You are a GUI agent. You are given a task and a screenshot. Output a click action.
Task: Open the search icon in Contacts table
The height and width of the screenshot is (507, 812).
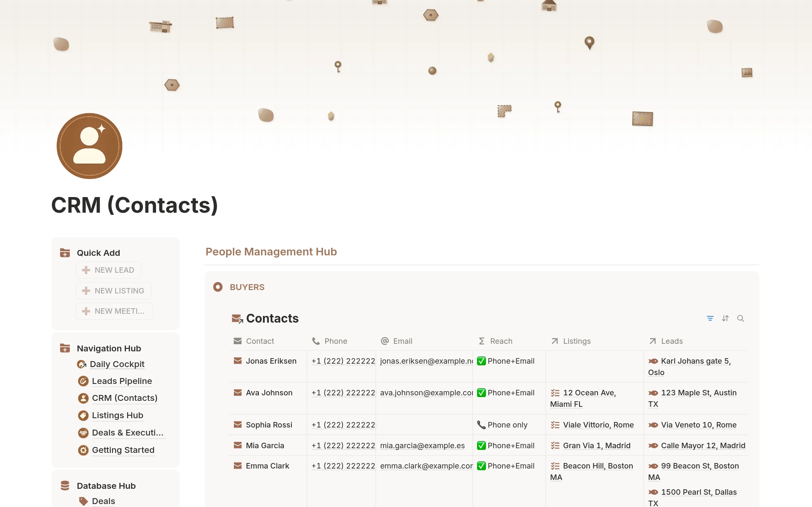(741, 318)
